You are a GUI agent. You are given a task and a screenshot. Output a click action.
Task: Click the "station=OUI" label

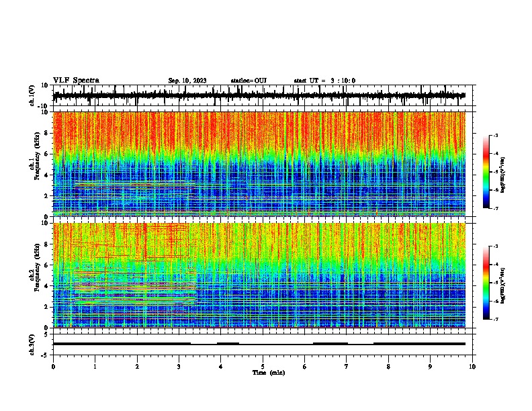[249, 81]
